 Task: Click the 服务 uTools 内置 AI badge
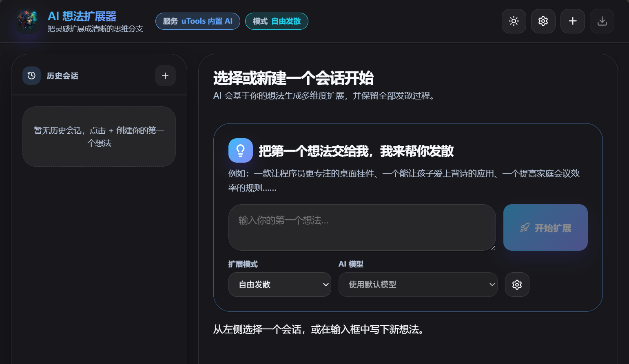198,21
